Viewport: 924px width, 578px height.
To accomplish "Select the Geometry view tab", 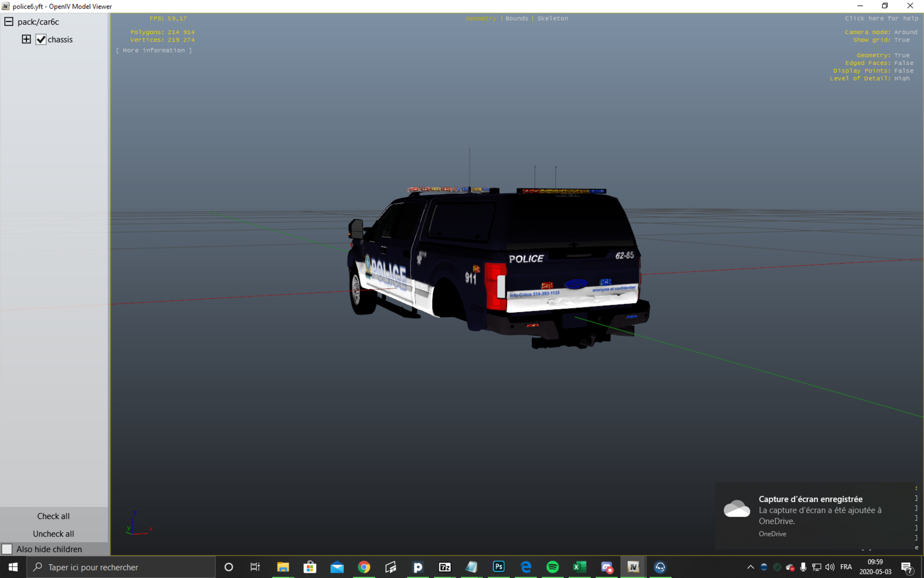I will click(480, 18).
